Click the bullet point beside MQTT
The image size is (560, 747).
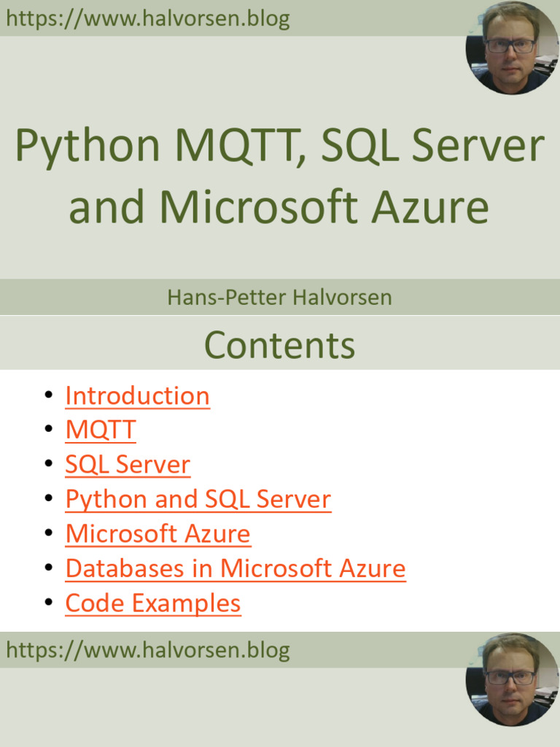tap(48, 430)
